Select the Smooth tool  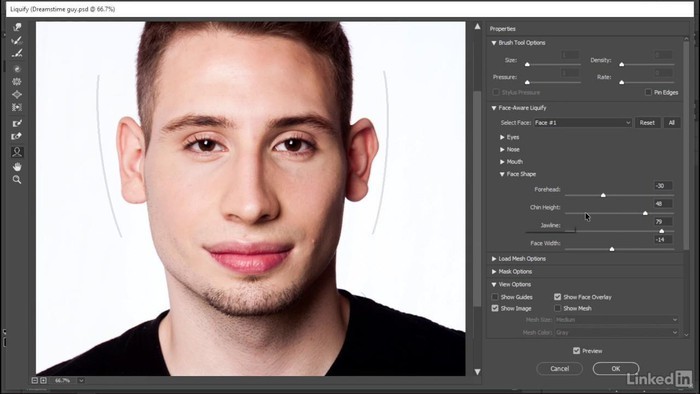coord(17,54)
